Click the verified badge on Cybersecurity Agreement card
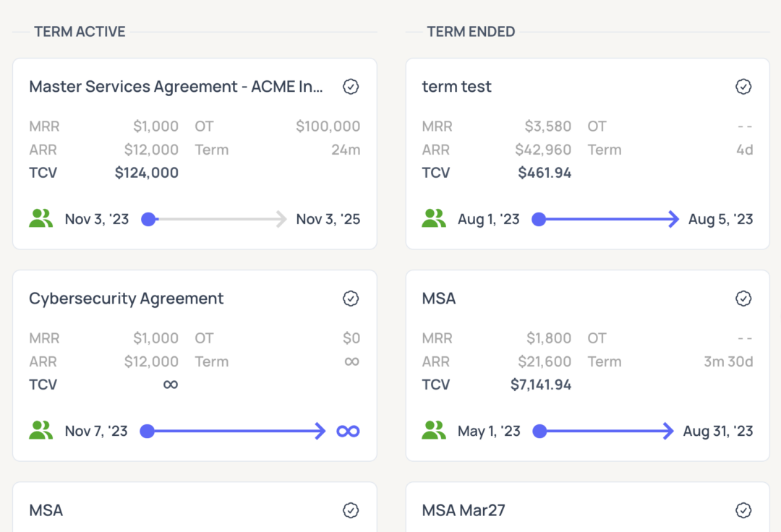Screen dimensions: 781x532 [x=351, y=299]
